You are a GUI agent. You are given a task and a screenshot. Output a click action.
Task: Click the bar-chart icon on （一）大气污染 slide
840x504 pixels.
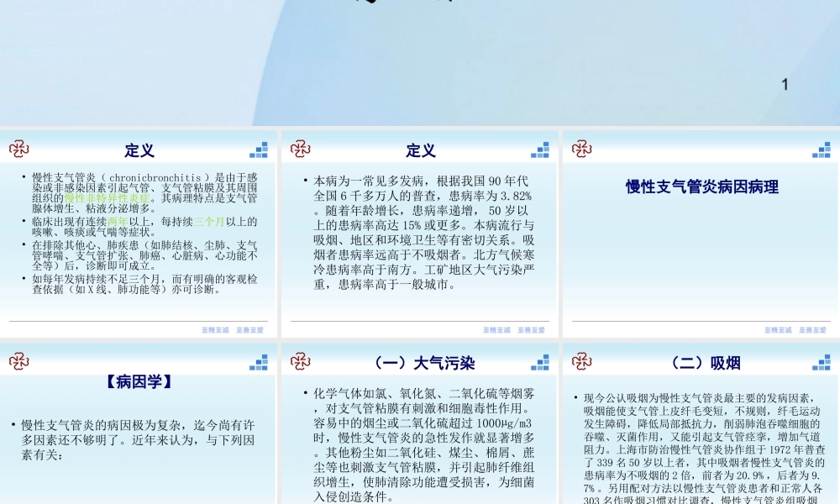[x=538, y=364]
